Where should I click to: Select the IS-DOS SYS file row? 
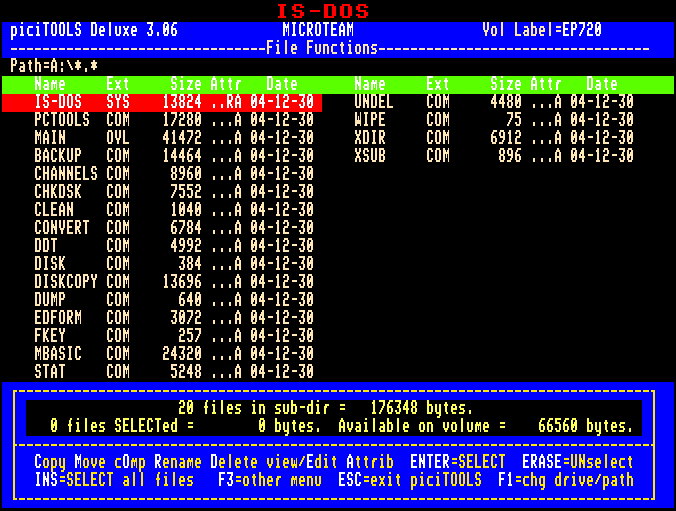(x=162, y=103)
